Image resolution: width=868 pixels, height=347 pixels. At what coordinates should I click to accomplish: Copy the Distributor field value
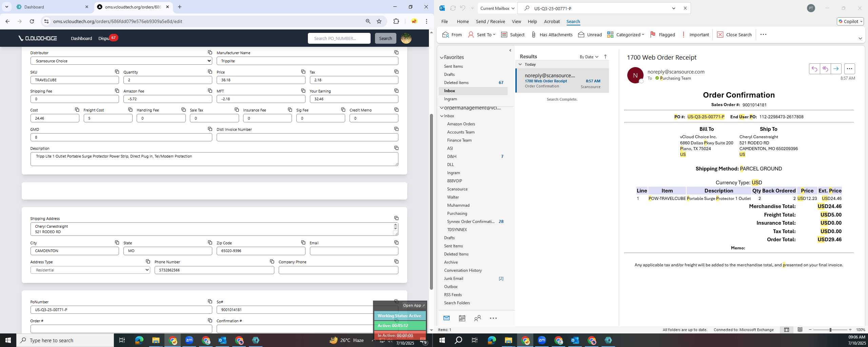click(210, 53)
